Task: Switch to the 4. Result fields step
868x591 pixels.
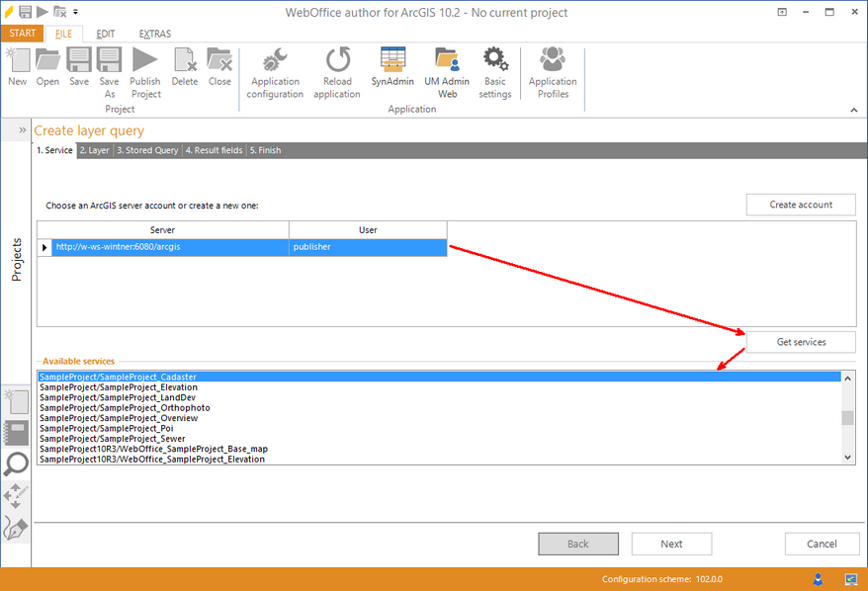Action: (x=214, y=150)
